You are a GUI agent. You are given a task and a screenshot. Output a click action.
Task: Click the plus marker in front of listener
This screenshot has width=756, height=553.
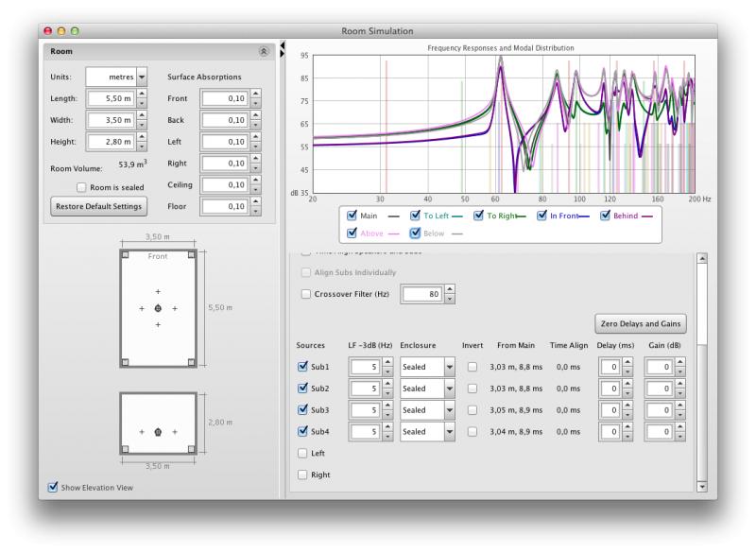coord(158,291)
